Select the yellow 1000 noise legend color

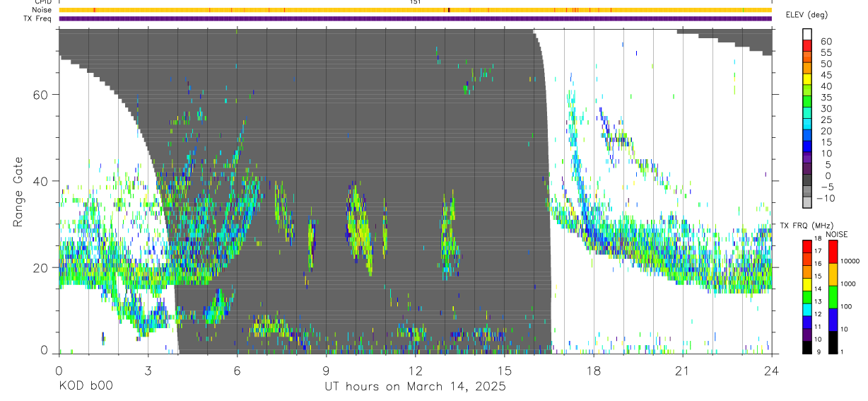click(833, 274)
